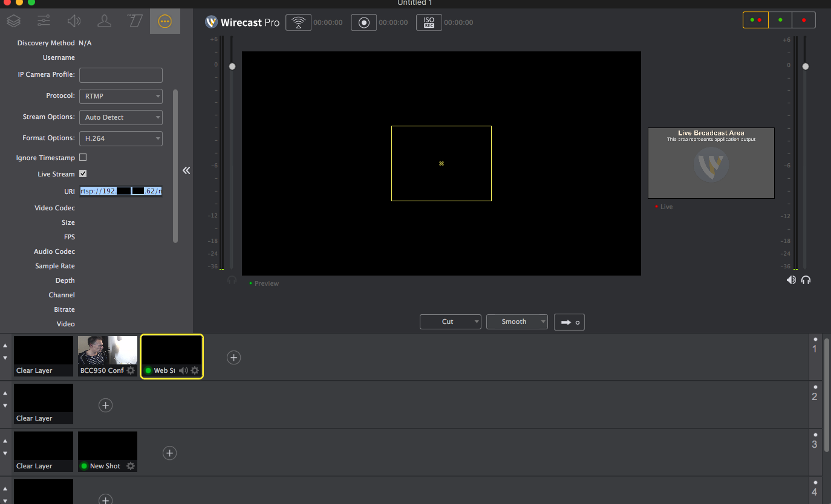
Task: Select the BCC950 Conf shot thumbnail
Action: point(108,351)
